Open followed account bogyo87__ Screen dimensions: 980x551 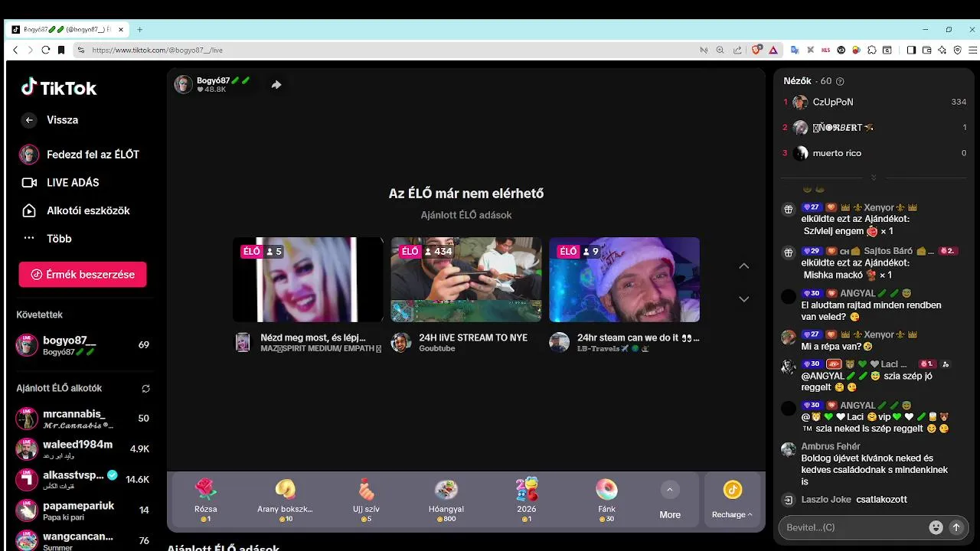[83, 345]
